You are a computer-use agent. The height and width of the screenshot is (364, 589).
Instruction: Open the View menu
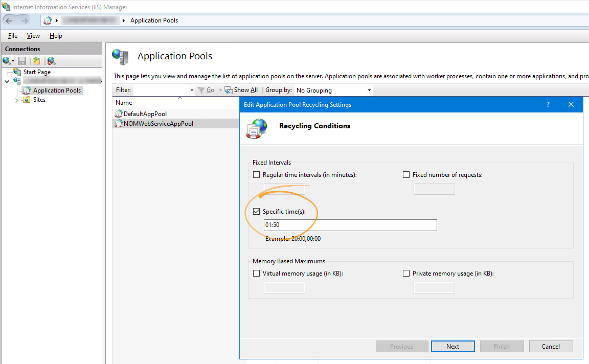pyautogui.click(x=33, y=36)
